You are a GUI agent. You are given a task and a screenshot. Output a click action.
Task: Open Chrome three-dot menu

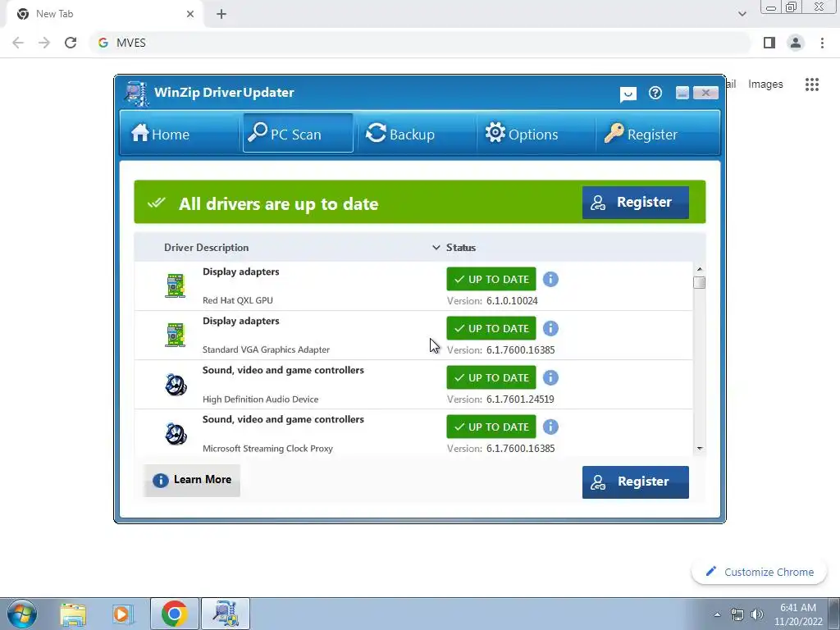(x=822, y=43)
